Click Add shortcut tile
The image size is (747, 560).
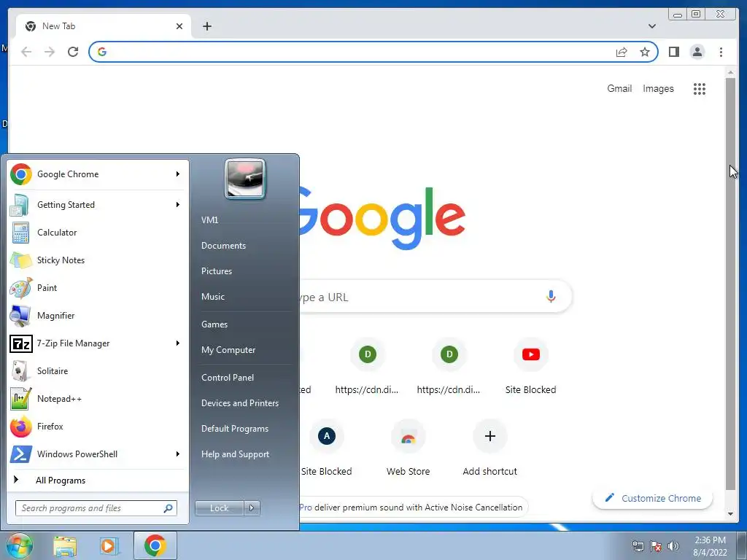pyautogui.click(x=489, y=448)
